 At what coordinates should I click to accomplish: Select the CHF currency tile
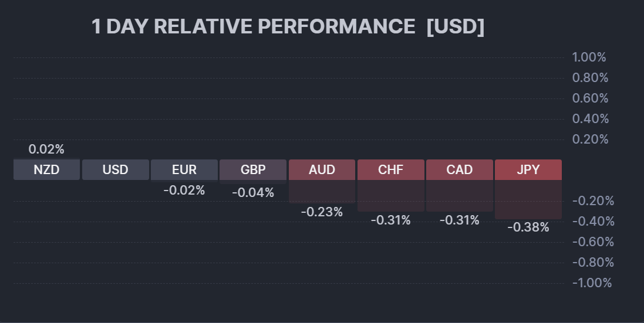click(x=390, y=170)
